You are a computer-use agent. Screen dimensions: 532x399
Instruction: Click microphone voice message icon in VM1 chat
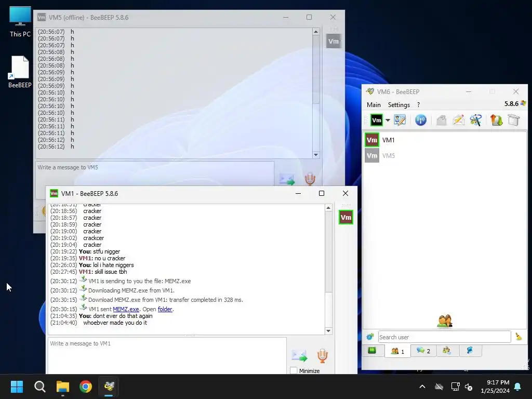pyautogui.click(x=322, y=355)
